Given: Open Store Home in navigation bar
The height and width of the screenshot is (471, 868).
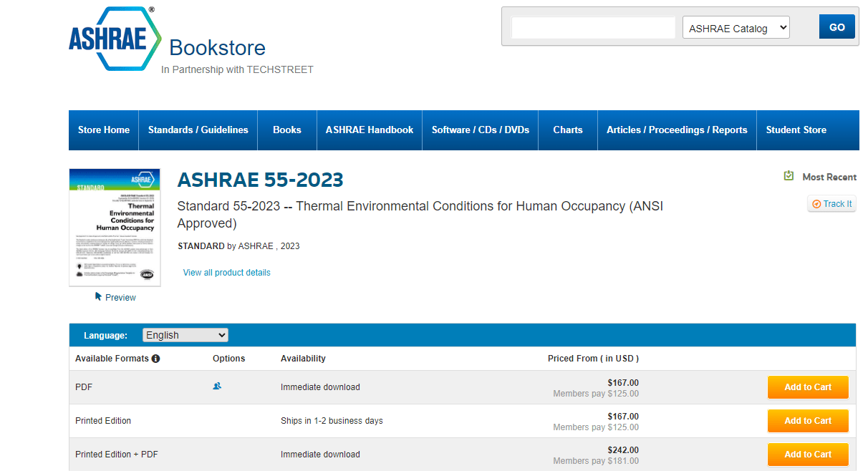Looking at the screenshot, I should (x=104, y=130).
